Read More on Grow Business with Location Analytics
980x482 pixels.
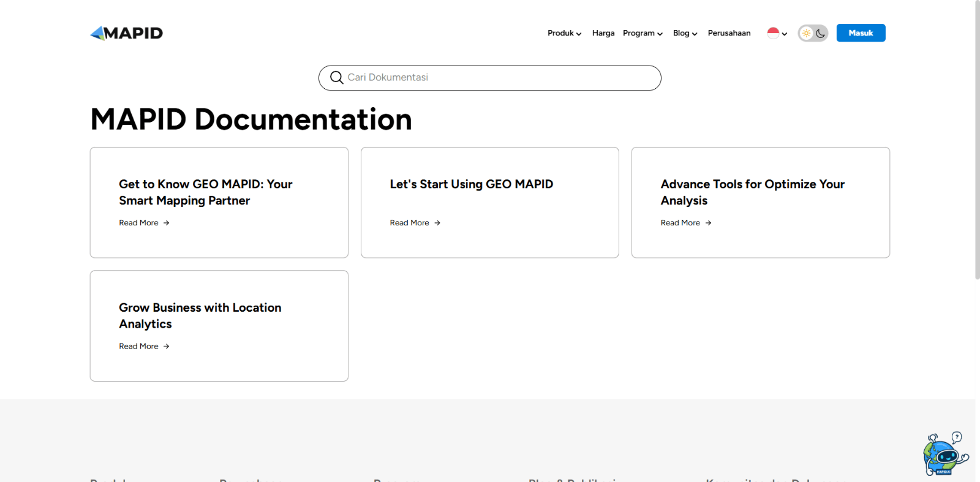point(139,346)
